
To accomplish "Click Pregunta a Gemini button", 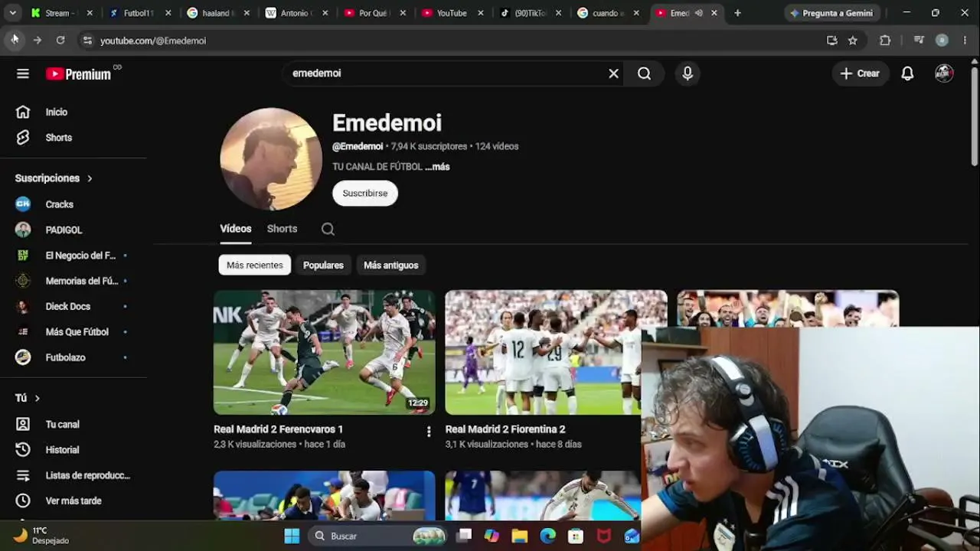I will (x=832, y=13).
